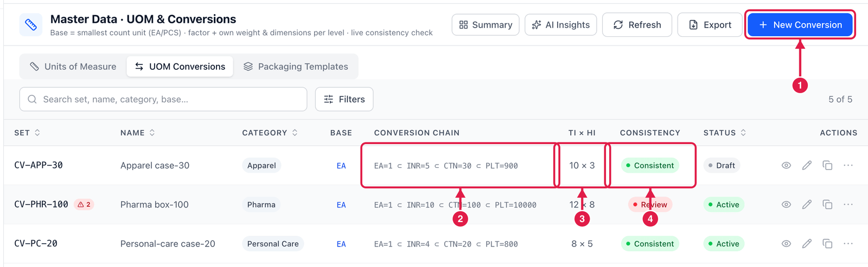This screenshot has width=868, height=267.
Task: Open the Filters panel
Action: pos(344,99)
